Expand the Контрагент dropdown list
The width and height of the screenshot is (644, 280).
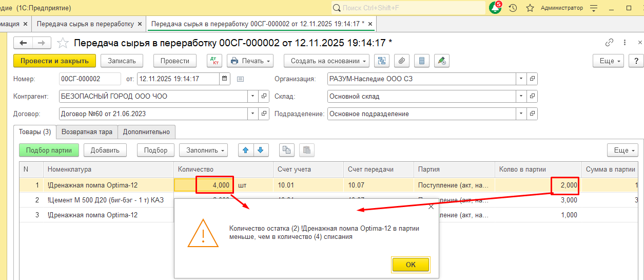click(252, 96)
